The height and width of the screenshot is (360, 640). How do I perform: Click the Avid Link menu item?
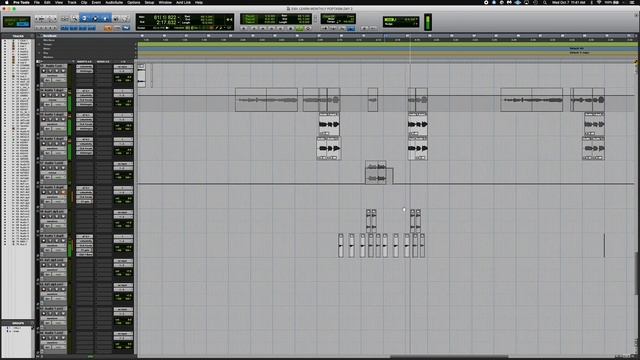[x=183, y=2]
